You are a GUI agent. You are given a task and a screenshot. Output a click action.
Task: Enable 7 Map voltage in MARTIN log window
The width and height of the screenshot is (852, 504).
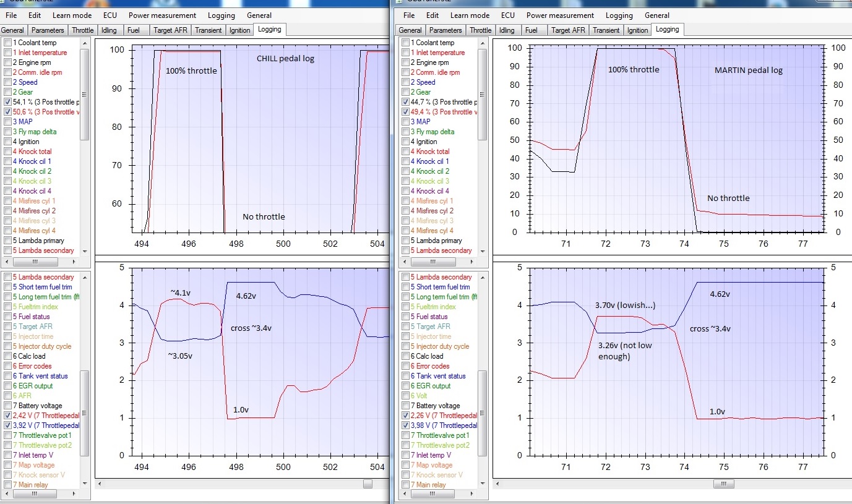(x=406, y=465)
